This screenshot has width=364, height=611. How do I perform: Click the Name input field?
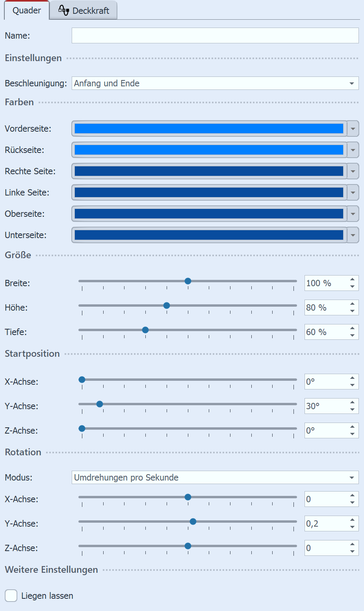click(x=215, y=35)
